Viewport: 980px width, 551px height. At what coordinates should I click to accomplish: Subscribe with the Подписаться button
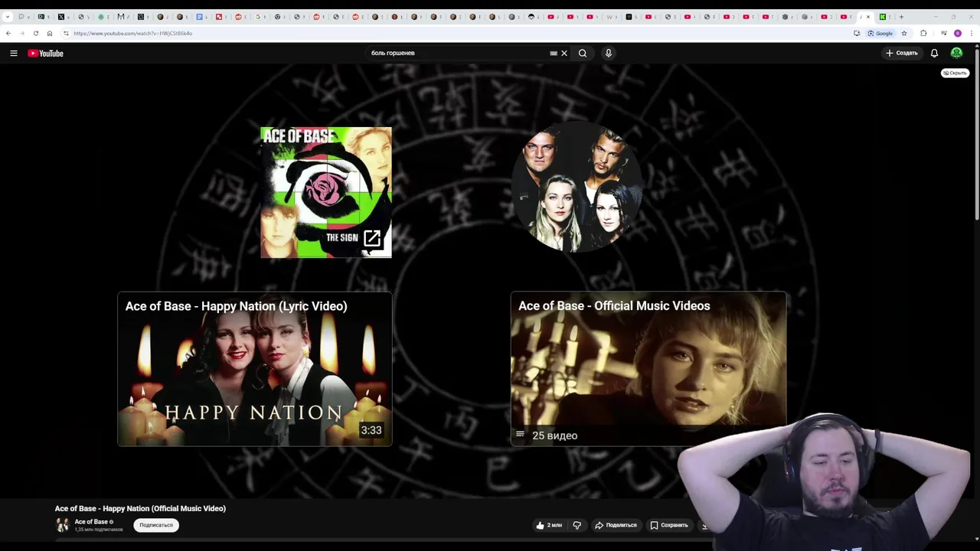coord(156,525)
